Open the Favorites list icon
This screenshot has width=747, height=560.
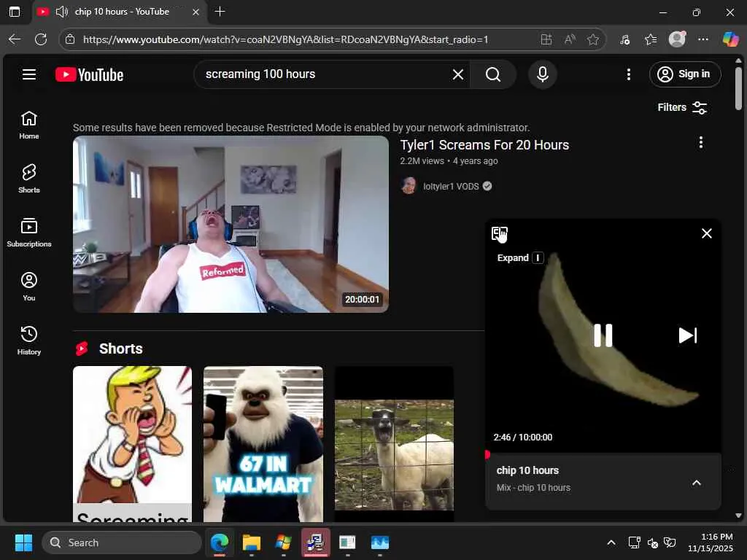pos(651,39)
